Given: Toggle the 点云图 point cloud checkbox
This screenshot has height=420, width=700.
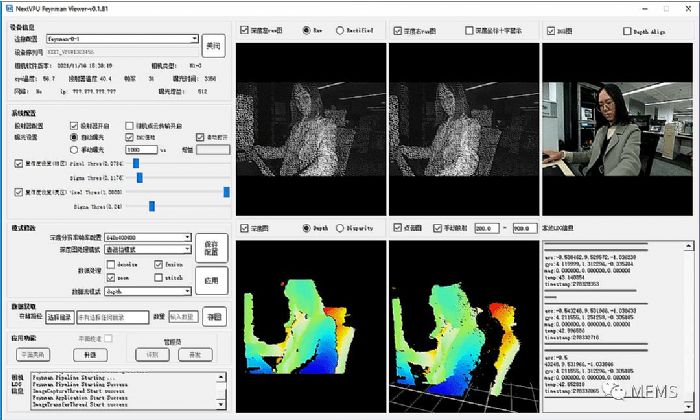Looking at the screenshot, I should [x=397, y=228].
